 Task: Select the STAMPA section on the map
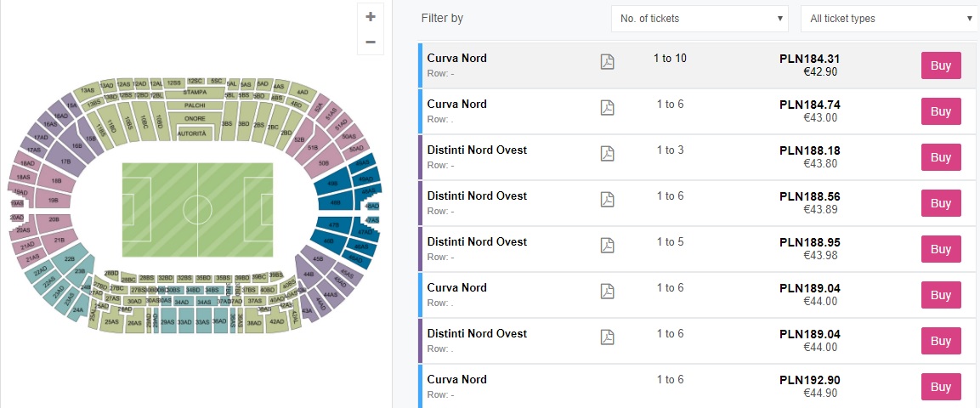coord(195,92)
